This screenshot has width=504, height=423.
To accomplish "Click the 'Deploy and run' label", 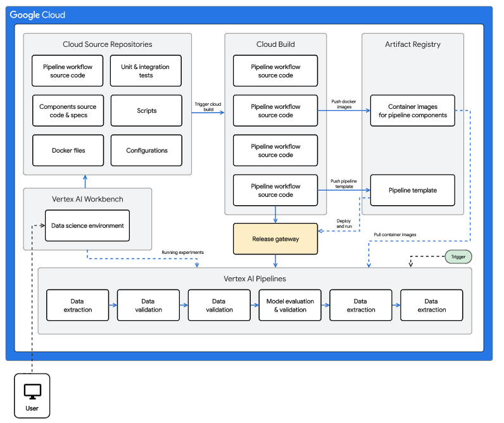I will 344,224.
